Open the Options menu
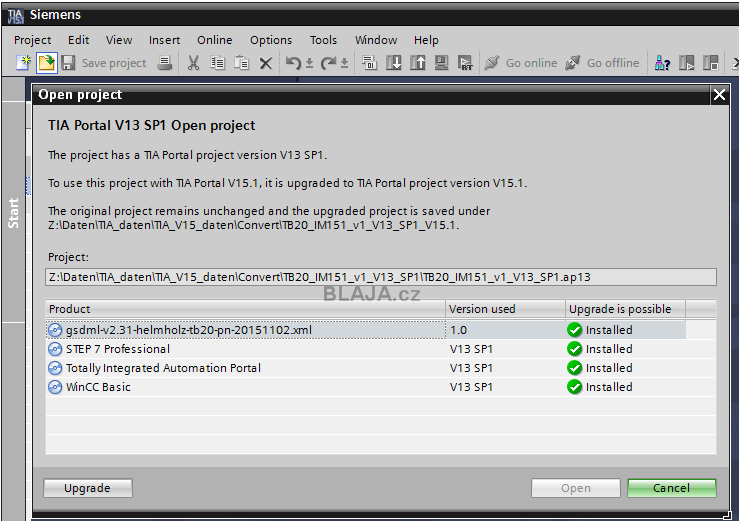The height and width of the screenshot is (521, 739). click(x=271, y=40)
